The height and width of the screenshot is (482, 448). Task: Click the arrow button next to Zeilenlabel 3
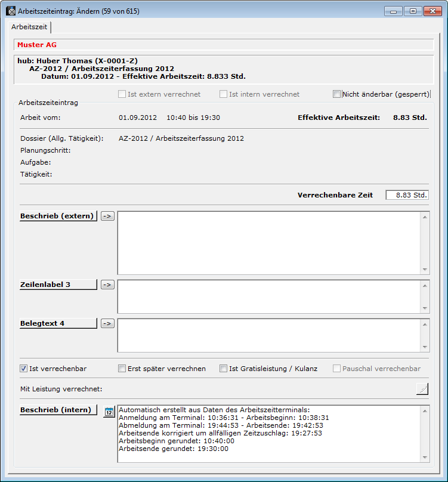(x=107, y=285)
